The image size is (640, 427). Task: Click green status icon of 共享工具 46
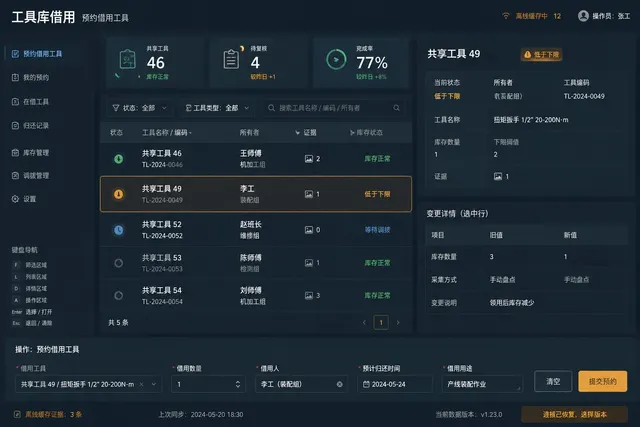(x=118, y=159)
